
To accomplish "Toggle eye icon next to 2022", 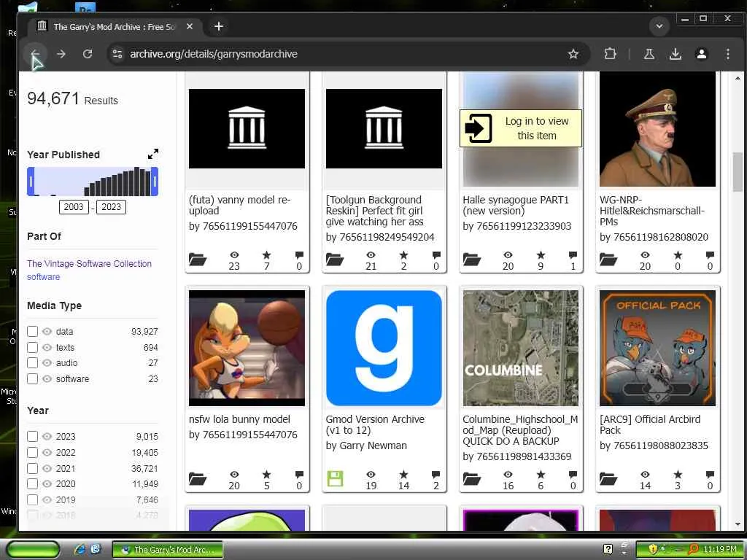I will 47,452.
